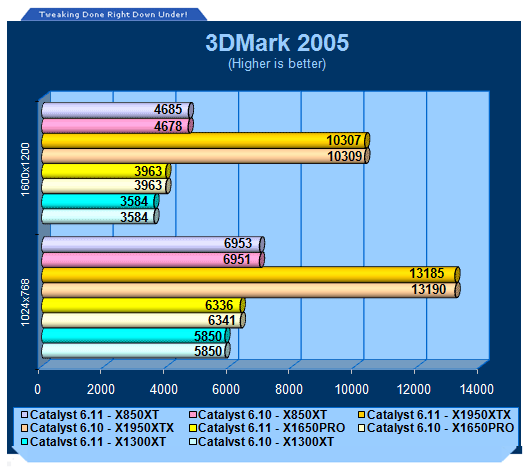The image size is (528, 476).
Task: Click legend text 'Catalyst 6.10 - X1950XTX'
Action: click(102, 428)
